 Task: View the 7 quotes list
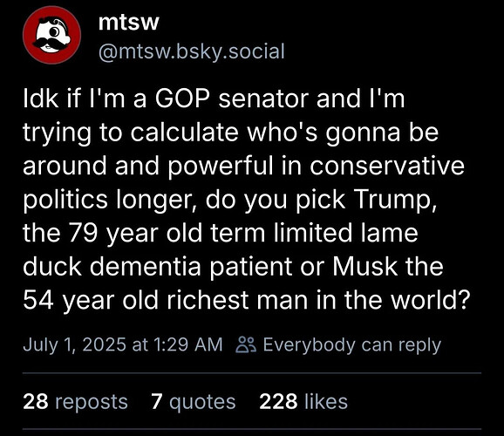click(x=194, y=402)
